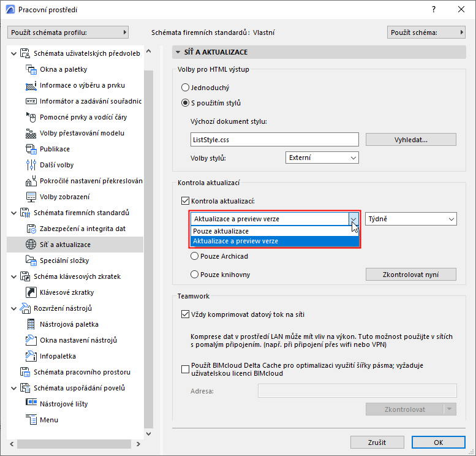This screenshot has width=476, height=456.
Task: Click the Síť a aktualizace globe icon
Action: click(31, 245)
